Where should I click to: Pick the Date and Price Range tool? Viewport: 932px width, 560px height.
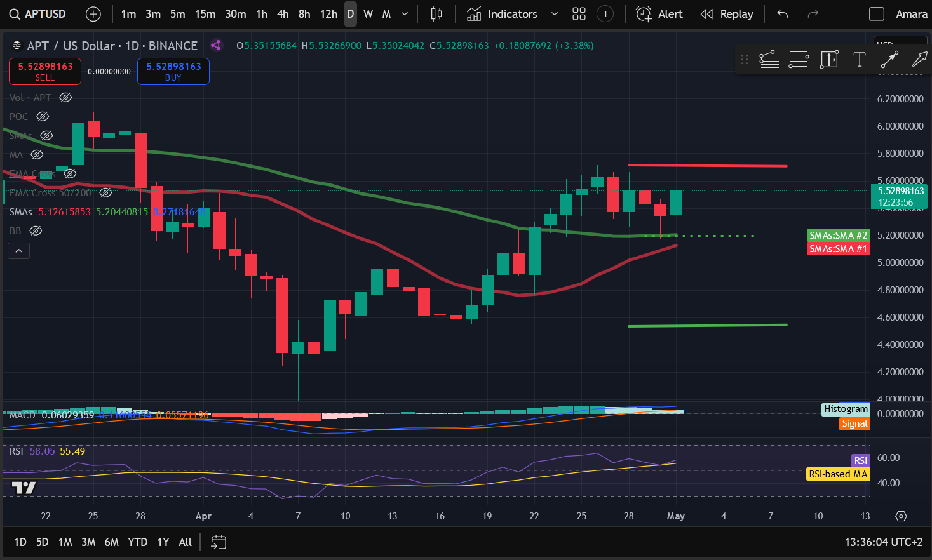(x=829, y=59)
